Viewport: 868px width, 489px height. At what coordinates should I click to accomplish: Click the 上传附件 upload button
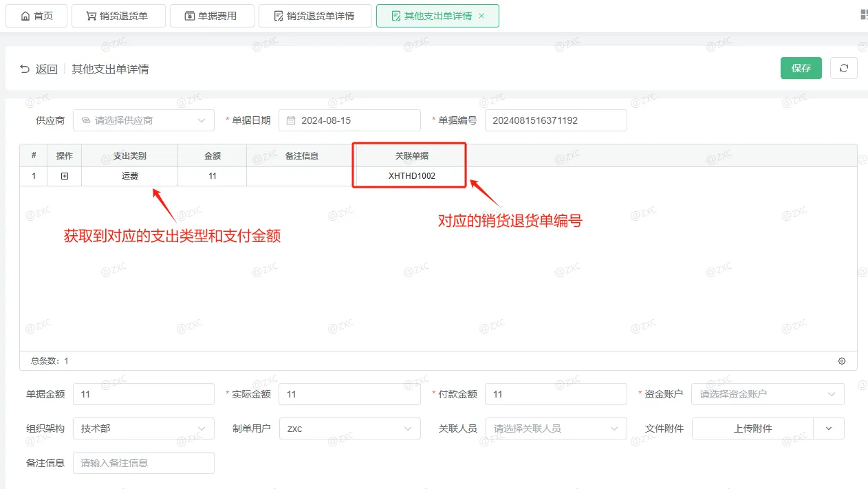(752, 428)
